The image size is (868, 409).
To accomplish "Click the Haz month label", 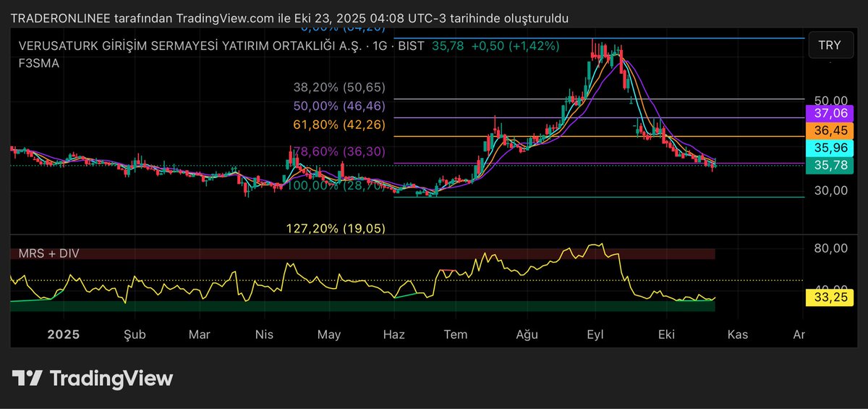I will (x=394, y=334).
